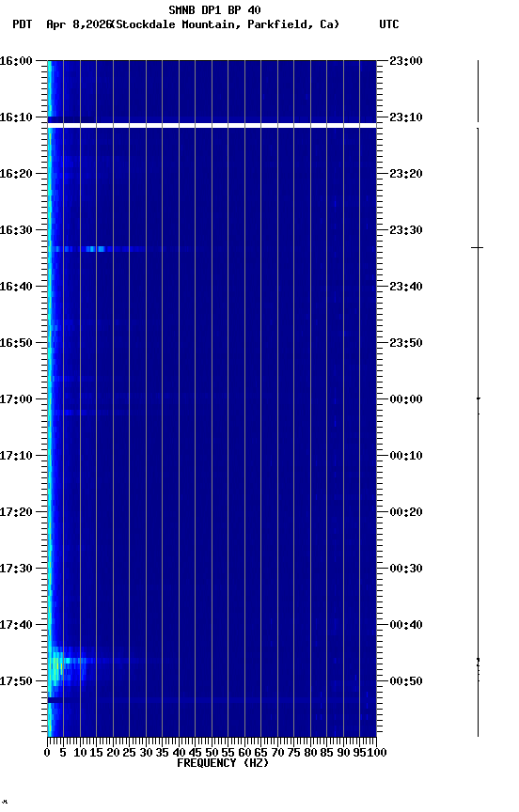519x812 pixels.
Task: Click the 00:00 UTC time label
Action: coord(406,399)
